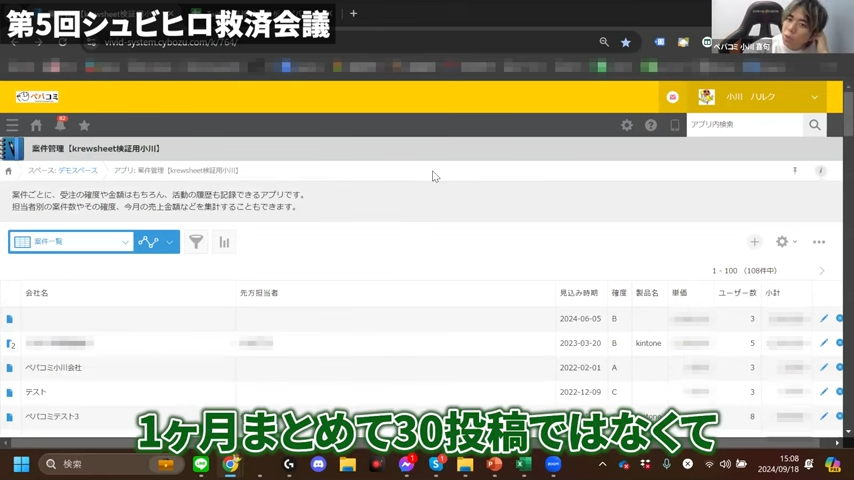Screen dimensions: 854x480
Task: Open user profile avatar in yellow bar
Action: tap(706, 97)
